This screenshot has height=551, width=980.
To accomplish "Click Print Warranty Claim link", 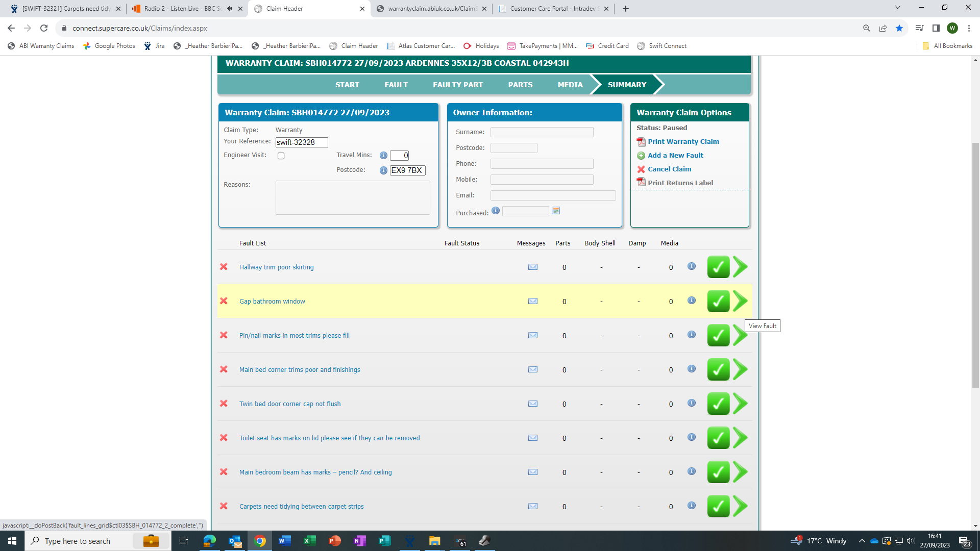I will pos(683,142).
